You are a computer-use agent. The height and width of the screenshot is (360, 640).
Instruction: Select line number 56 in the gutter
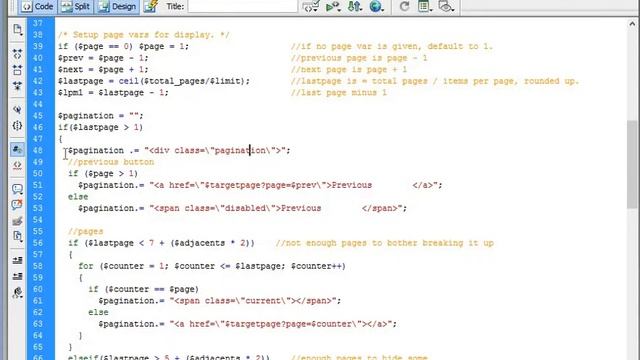[38, 243]
